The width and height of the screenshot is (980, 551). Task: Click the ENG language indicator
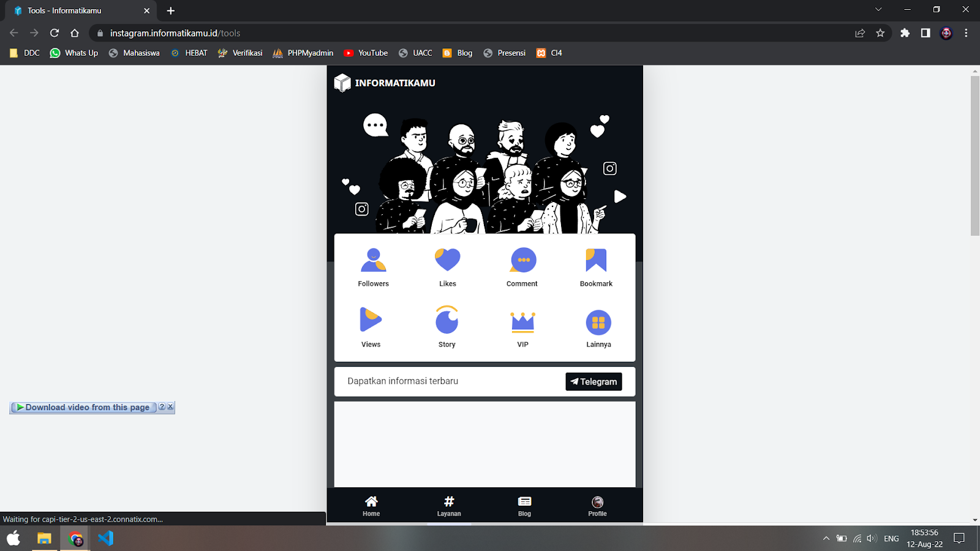click(x=892, y=539)
